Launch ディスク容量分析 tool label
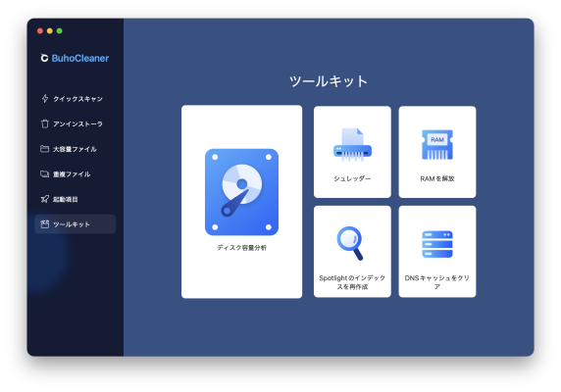 (242, 248)
